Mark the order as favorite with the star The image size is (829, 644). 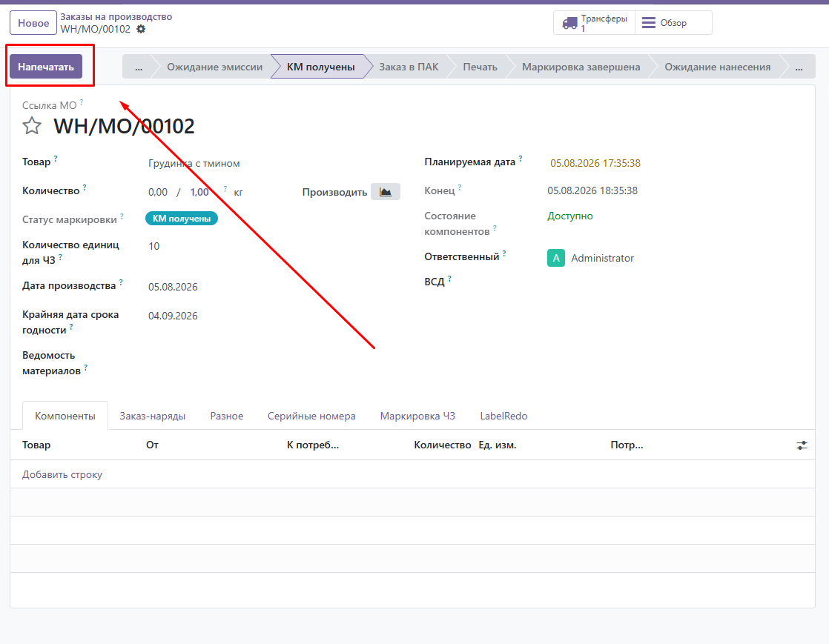[32, 126]
